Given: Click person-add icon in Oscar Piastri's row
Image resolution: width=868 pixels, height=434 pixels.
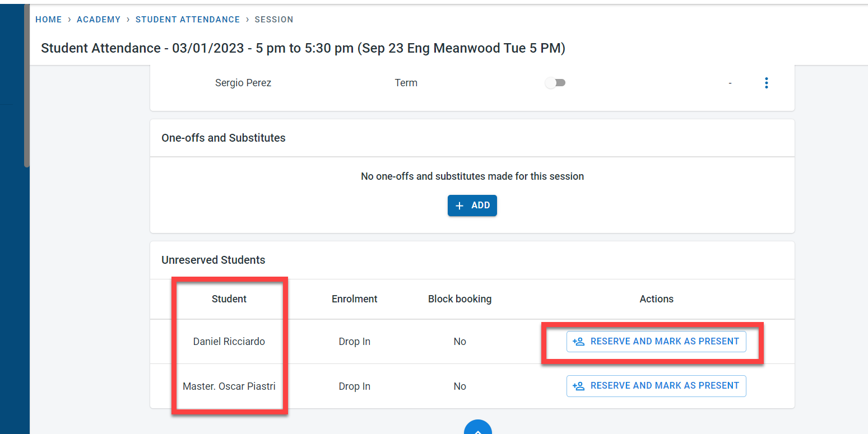Looking at the screenshot, I should click(579, 386).
